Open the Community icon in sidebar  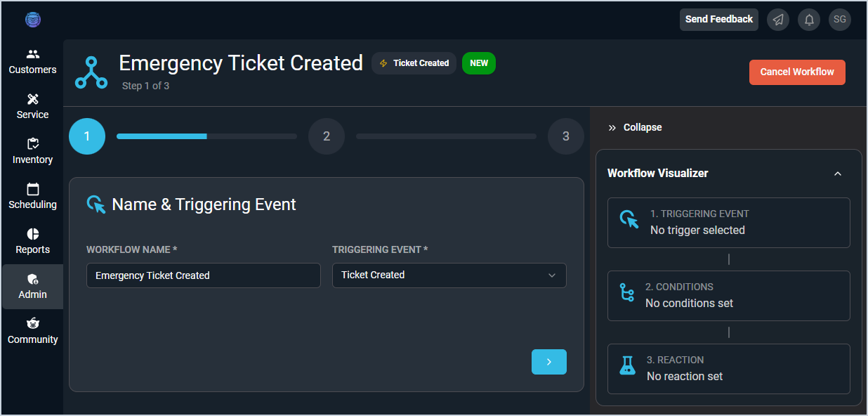coord(33,324)
